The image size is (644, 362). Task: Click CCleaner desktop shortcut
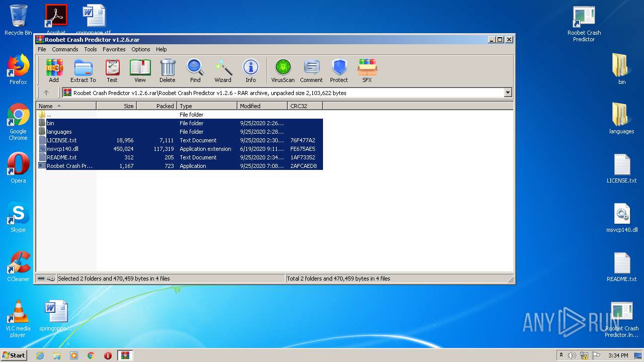(18, 266)
